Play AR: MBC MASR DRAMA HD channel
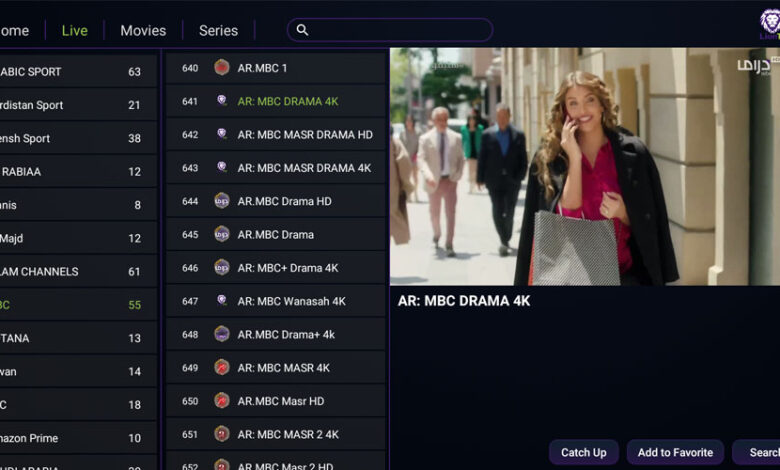The image size is (780, 470). click(304, 135)
